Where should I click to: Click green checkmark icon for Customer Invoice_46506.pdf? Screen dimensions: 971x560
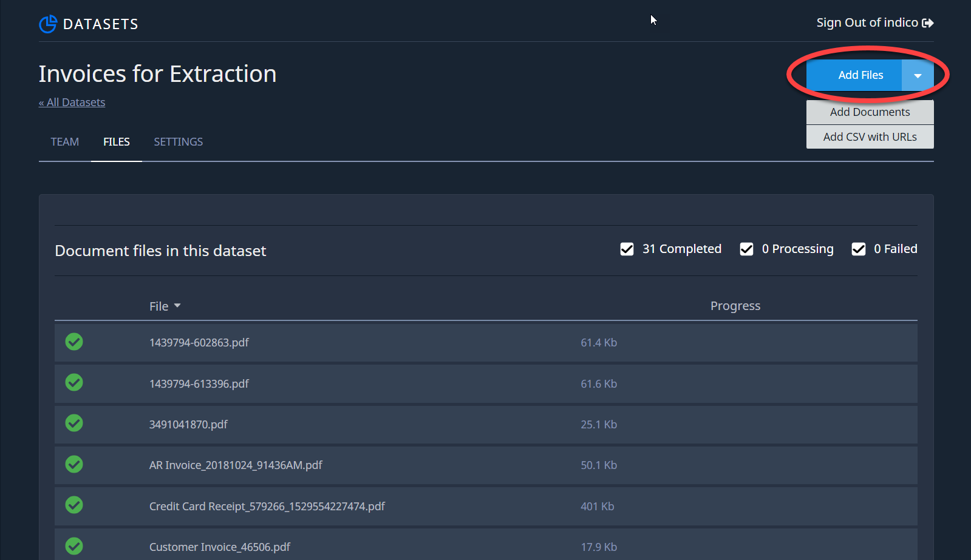(74, 546)
